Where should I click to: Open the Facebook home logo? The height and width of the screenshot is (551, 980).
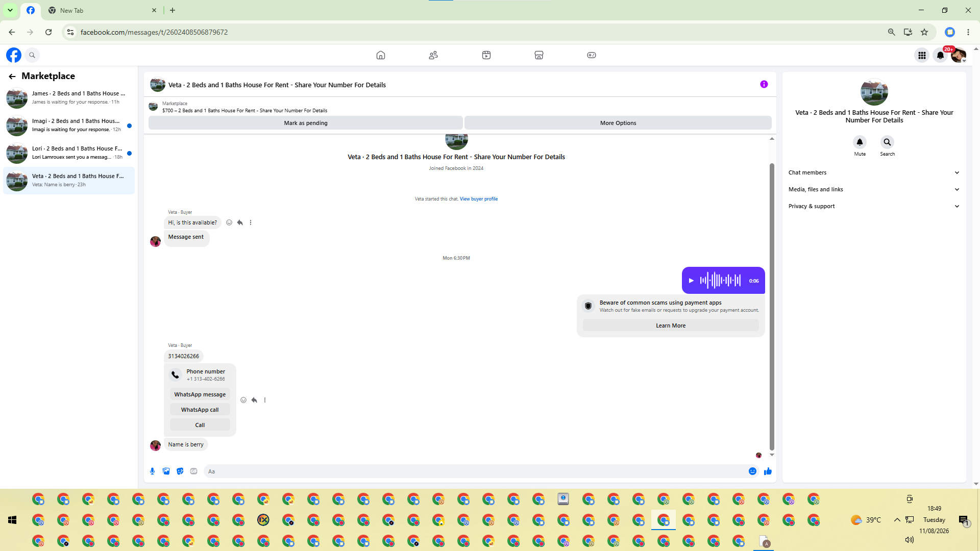(14, 55)
